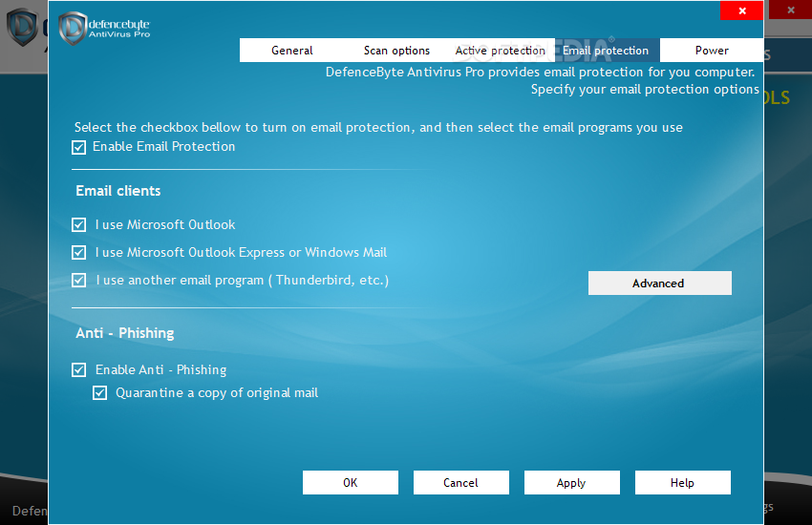Confirm settings with the OK button

pyautogui.click(x=351, y=483)
